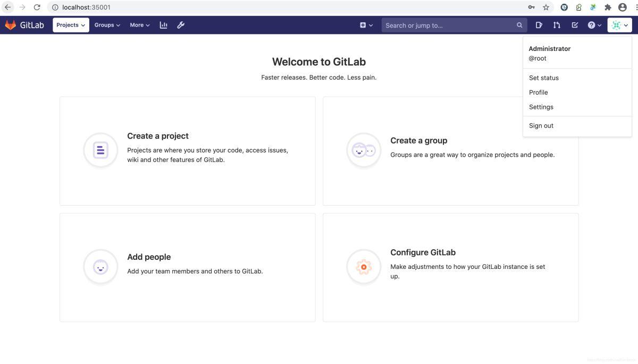
Task: Bookmark page with the star icon
Action: pyautogui.click(x=546, y=7)
